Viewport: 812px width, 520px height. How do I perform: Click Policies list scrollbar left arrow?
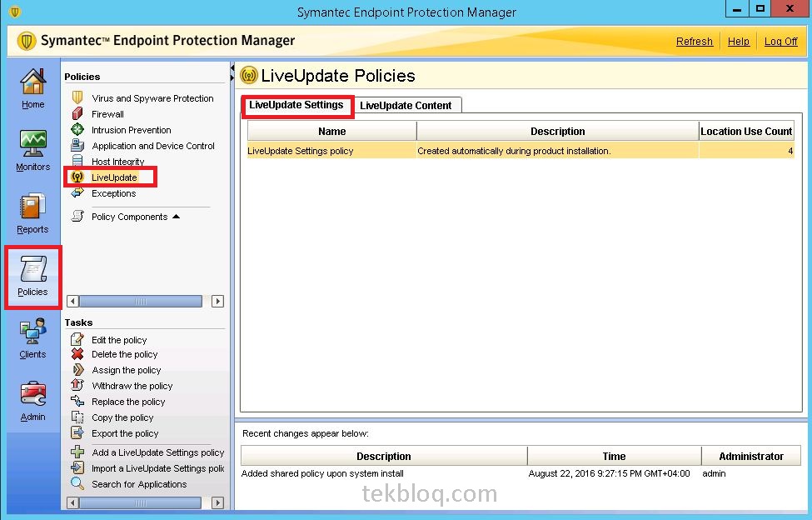73,301
